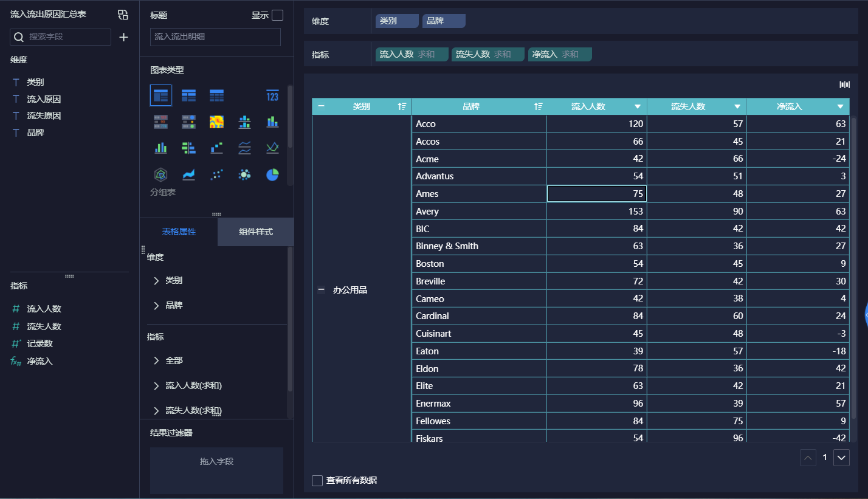
Task: Choose the status dot list chart type
Action: coord(188,122)
